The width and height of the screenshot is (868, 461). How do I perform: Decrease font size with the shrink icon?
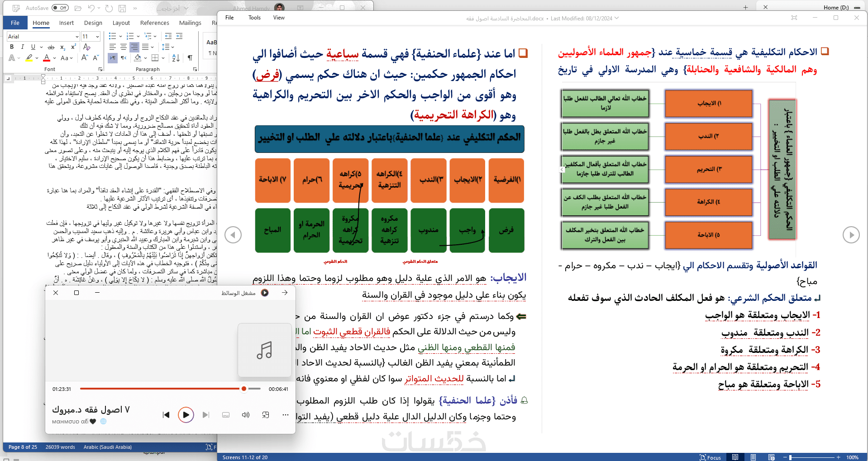point(95,58)
